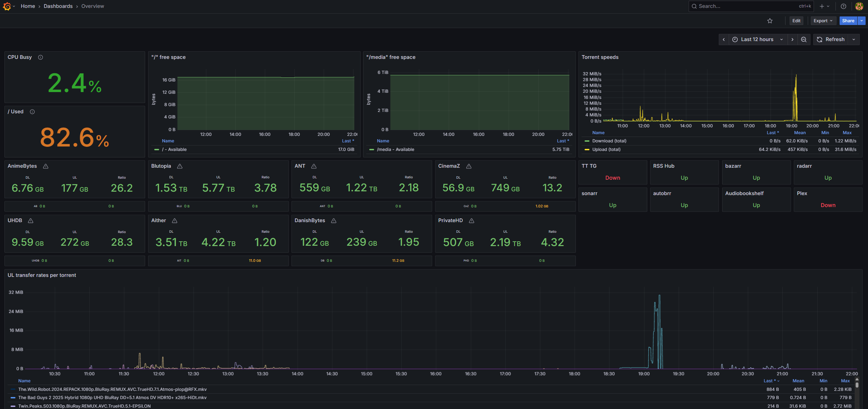The width and height of the screenshot is (868, 409).
Task: Click CPU Busy info icon
Action: point(40,57)
